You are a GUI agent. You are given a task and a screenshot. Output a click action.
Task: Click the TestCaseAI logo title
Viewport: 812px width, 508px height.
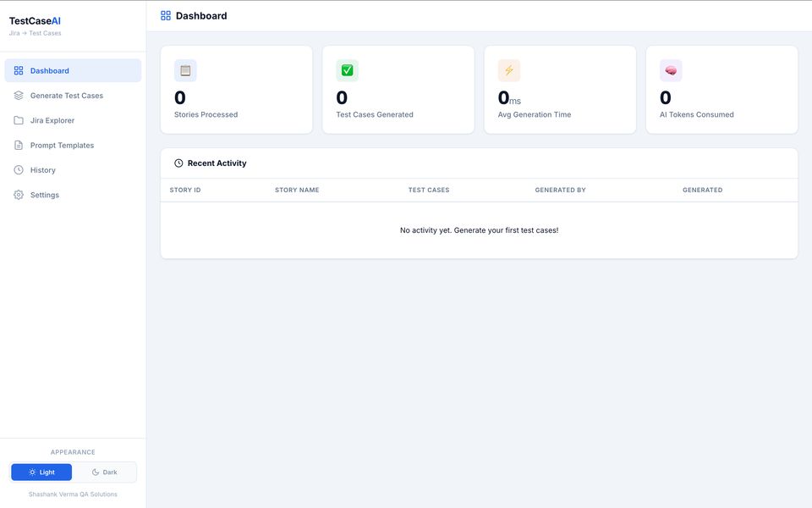pyautogui.click(x=35, y=20)
